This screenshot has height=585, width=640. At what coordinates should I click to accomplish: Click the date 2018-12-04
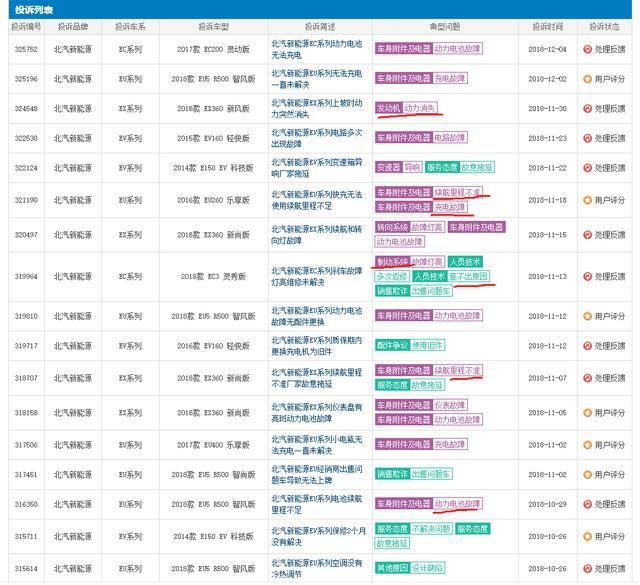[x=547, y=49]
